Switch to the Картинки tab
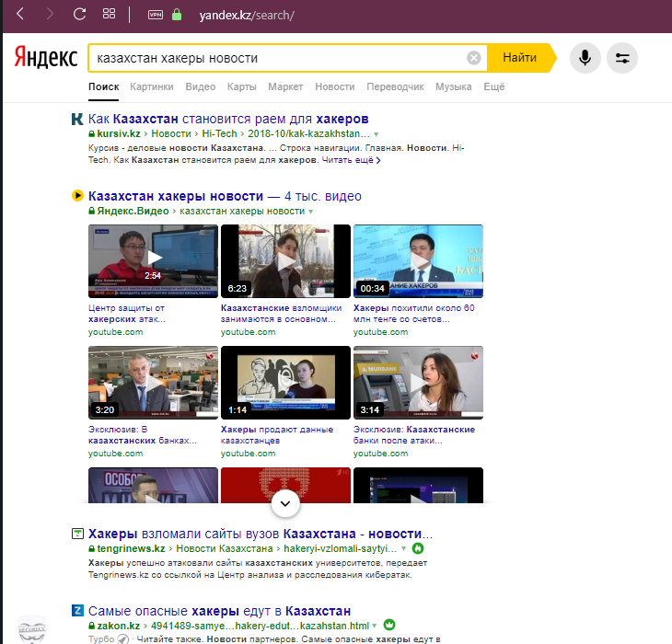 click(152, 86)
